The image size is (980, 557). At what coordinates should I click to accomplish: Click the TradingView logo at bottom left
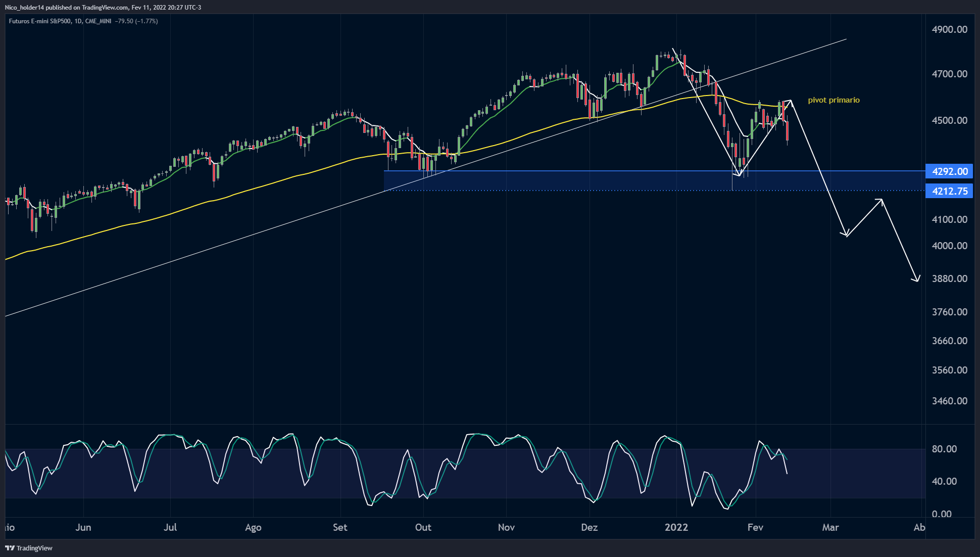[x=29, y=548]
